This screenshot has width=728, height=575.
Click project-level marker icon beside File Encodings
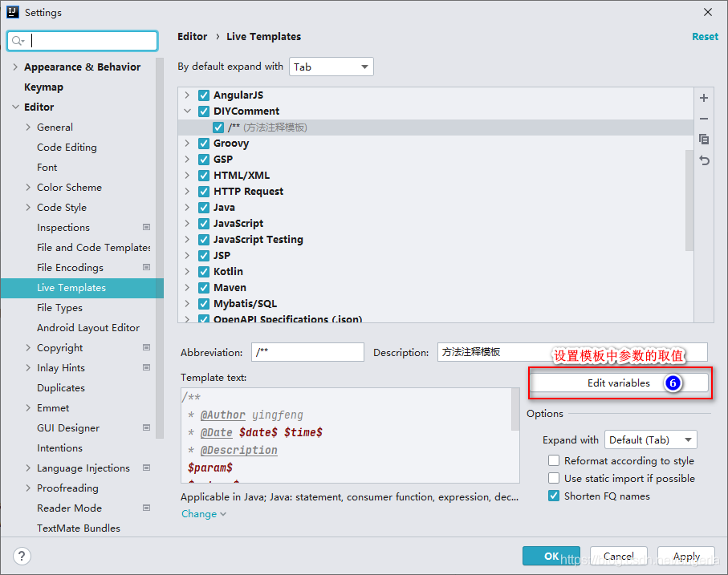click(146, 267)
